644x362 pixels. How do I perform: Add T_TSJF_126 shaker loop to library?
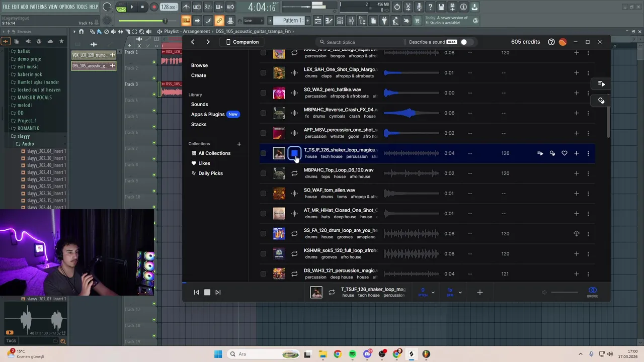pyautogui.click(x=577, y=153)
